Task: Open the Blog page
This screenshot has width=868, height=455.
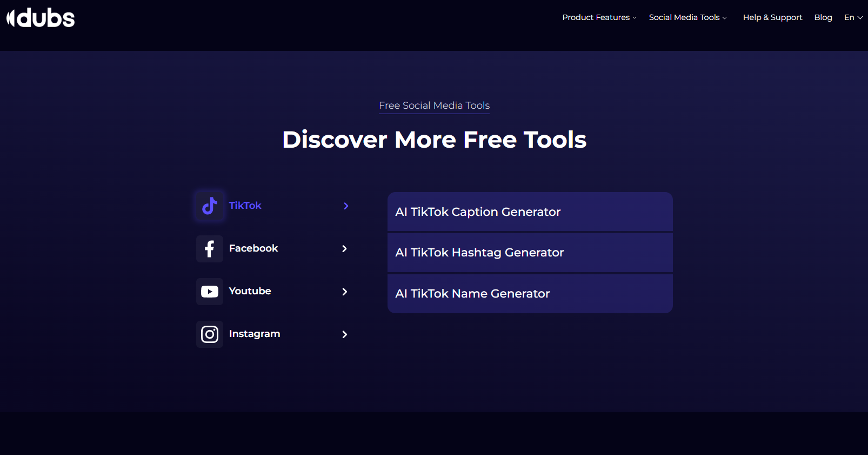Action: point(823,17)
